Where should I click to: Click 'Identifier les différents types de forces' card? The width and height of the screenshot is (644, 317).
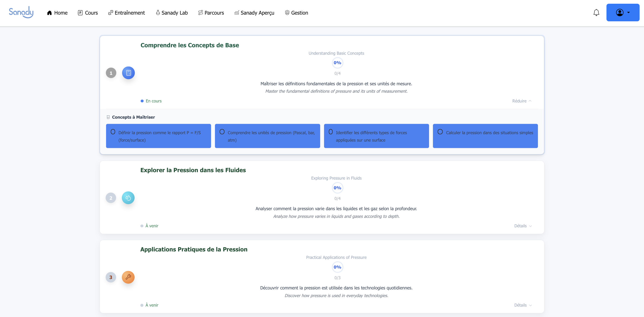pos(376,136)
